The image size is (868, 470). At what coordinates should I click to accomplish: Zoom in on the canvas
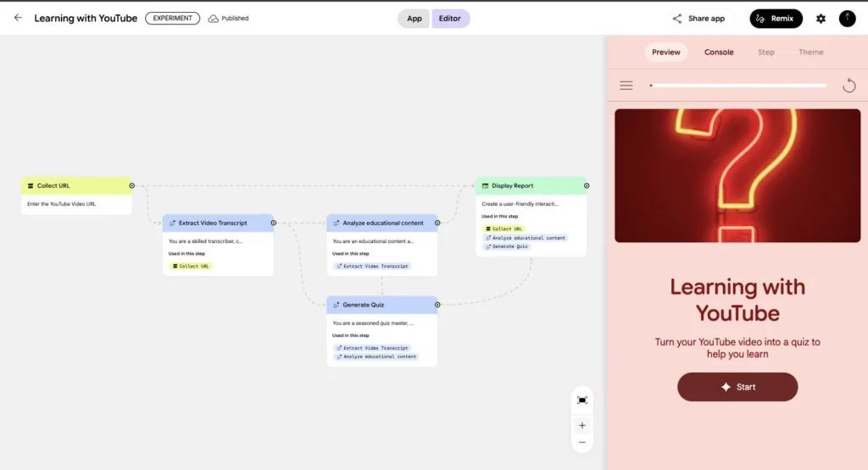click(x=581, y=425)
